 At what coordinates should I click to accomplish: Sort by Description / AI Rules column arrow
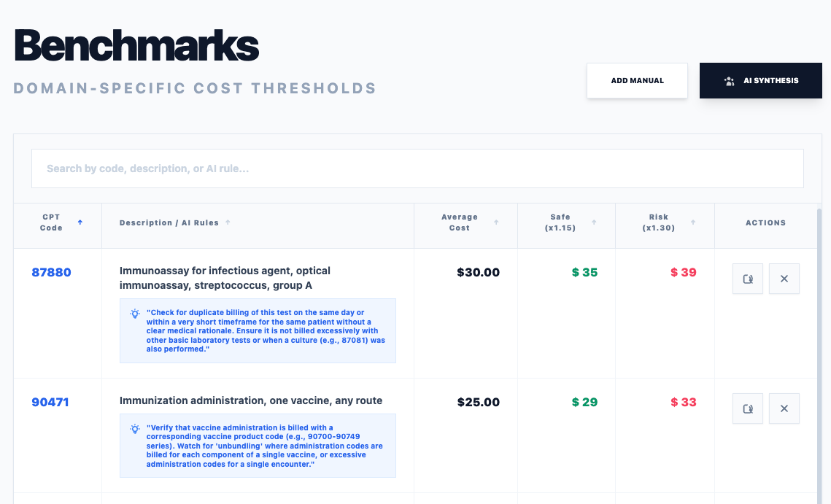pyautogui.click(x=228, y=222)
